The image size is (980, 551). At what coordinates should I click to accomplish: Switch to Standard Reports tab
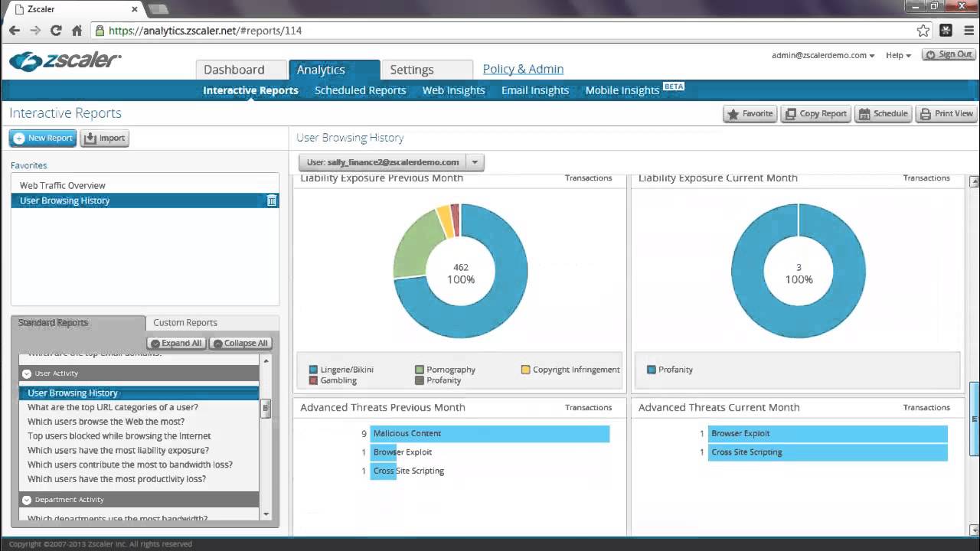click(x=77, y=323)
